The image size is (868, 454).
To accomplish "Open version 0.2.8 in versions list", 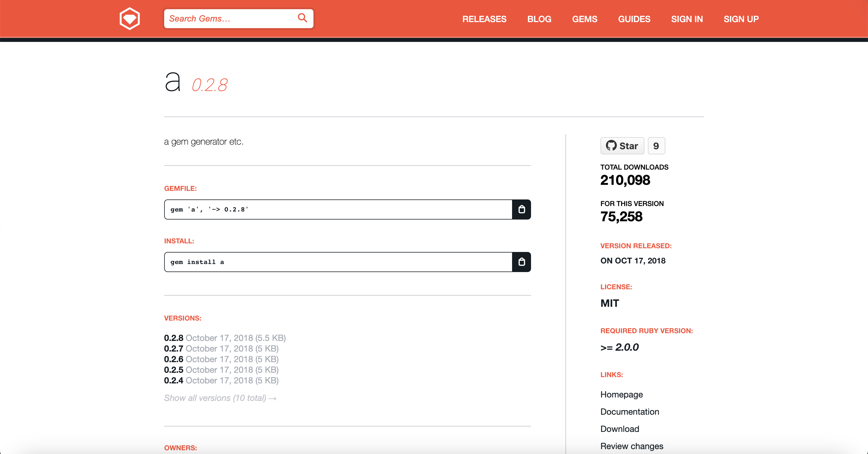I will (174, 338).
